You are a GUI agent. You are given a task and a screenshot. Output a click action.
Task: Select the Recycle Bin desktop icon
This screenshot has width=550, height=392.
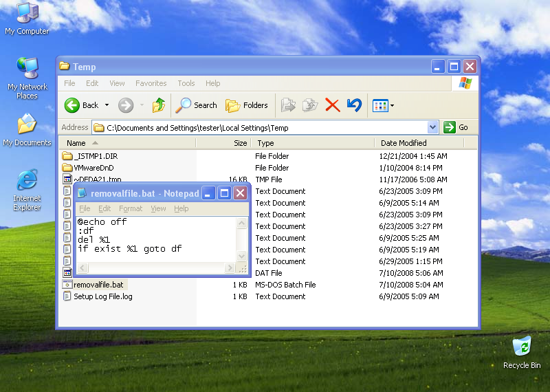pos(522,352)
